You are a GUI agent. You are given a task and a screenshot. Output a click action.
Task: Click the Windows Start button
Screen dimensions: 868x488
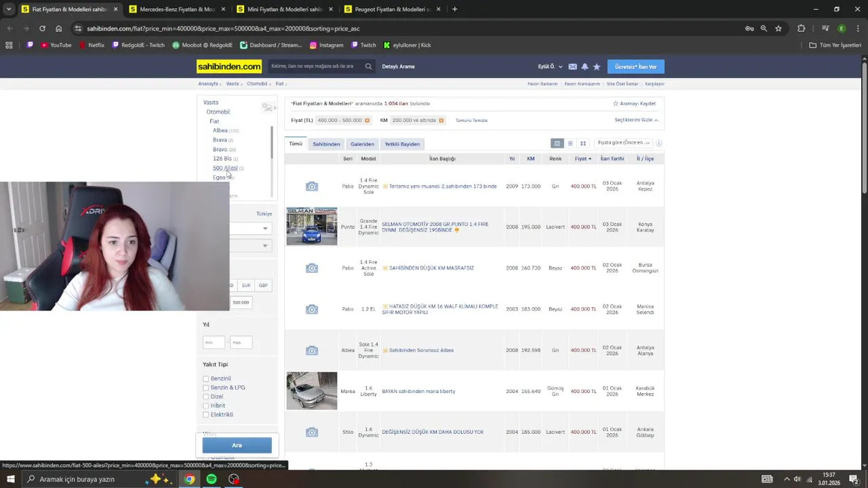(11, 479)
